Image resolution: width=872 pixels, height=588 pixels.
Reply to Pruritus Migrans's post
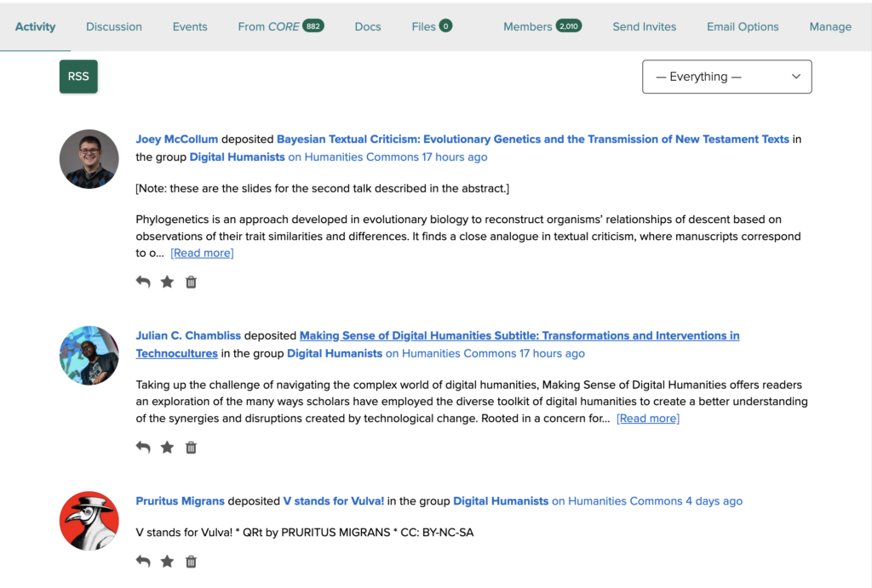[143, 561]
